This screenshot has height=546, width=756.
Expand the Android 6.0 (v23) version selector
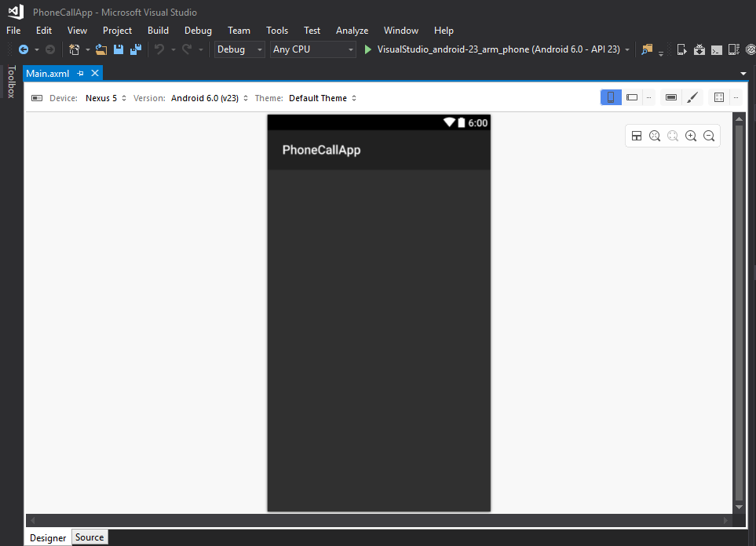pyautogui.click(x=210, y=98)
